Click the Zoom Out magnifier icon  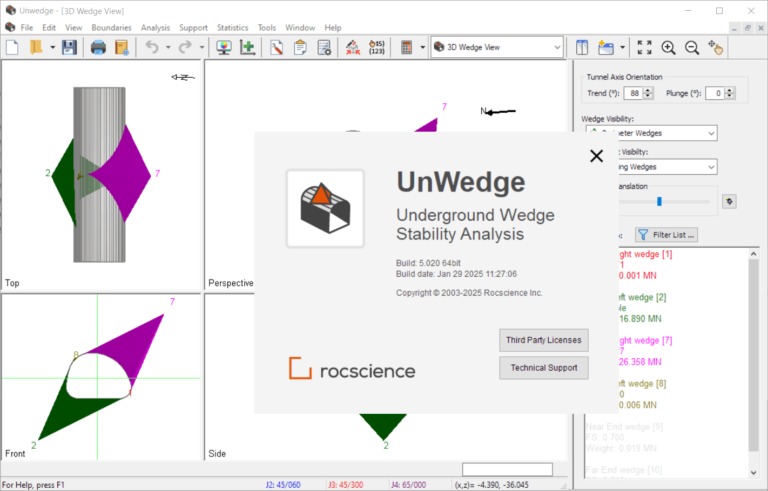(692, 48)
